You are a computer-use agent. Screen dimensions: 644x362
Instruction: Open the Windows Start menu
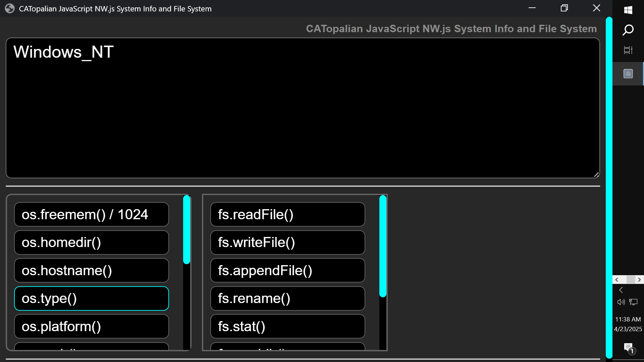click(x=628, y=10)
